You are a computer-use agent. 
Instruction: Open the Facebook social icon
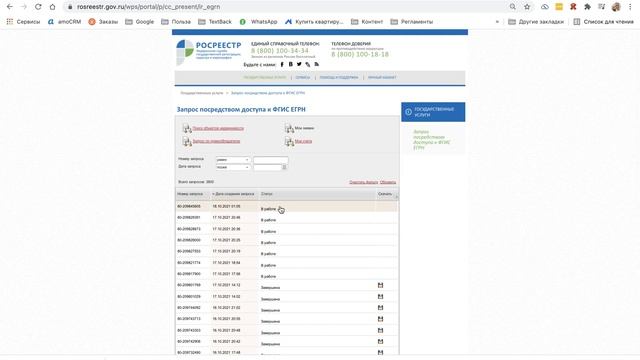(282, 64)
